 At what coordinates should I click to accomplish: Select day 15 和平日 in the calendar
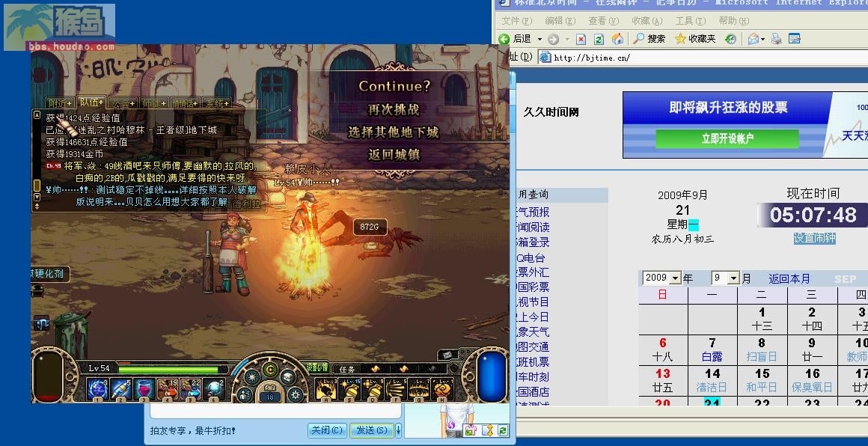click(762, 380)
